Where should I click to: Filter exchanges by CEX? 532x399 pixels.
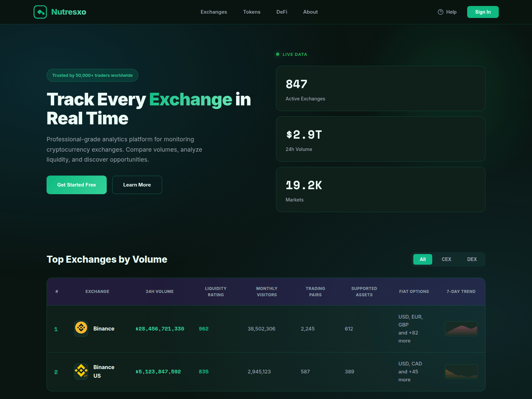[446, 259]
